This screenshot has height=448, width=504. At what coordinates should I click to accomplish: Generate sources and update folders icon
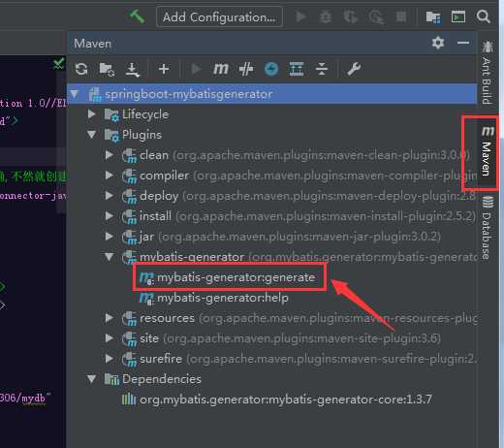(107, 69)
